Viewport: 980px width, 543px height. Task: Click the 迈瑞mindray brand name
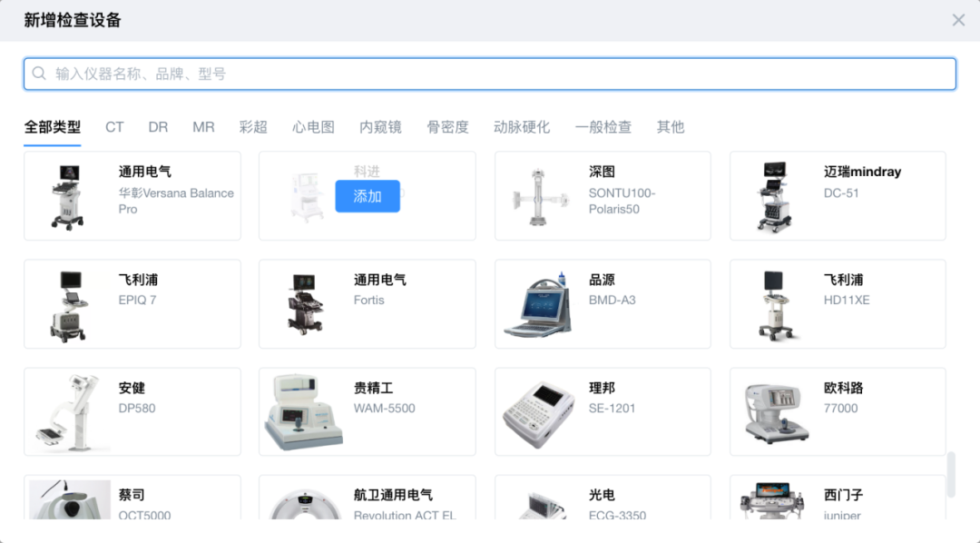(x=863, y=172)
